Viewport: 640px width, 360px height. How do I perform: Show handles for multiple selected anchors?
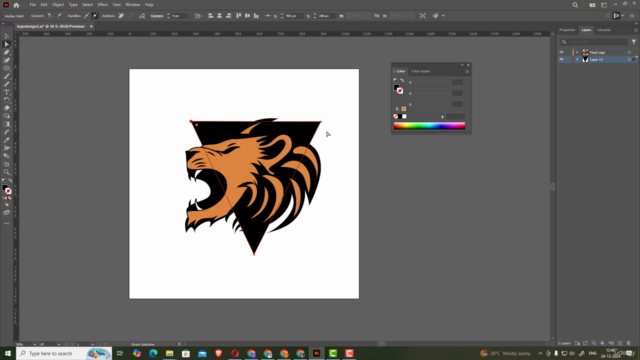pos(87,16)
